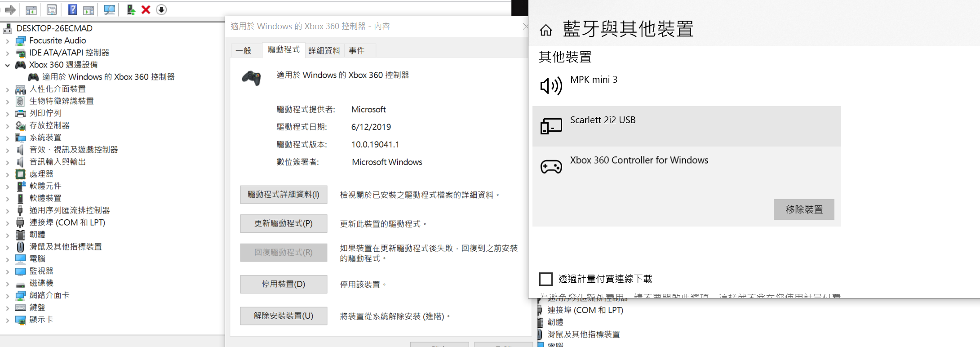
Task: Enable 透過計量付費連線下載 checkbox
Action: click(x=545, y=279)
